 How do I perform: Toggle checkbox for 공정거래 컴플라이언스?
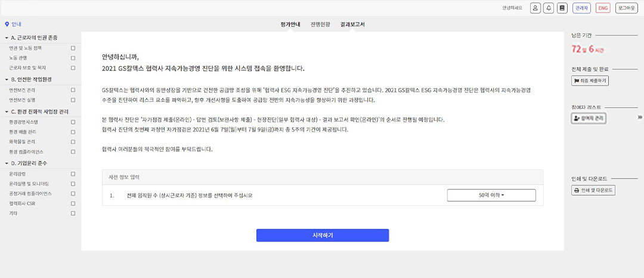(73, 193)
